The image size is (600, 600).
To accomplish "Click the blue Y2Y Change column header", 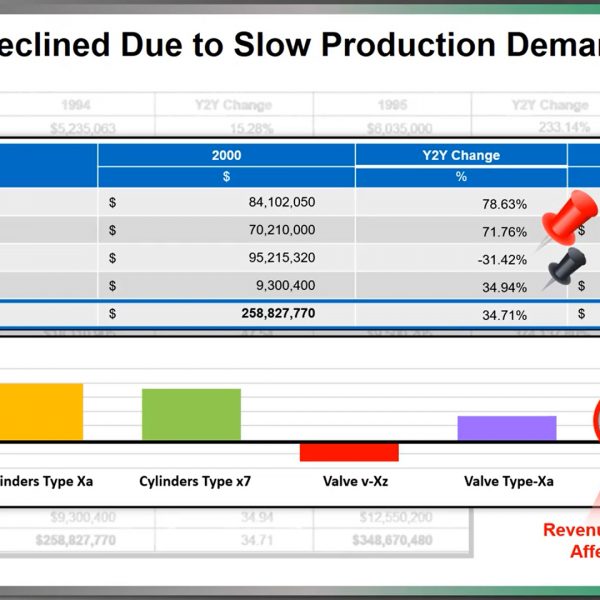I will [461, 155].
